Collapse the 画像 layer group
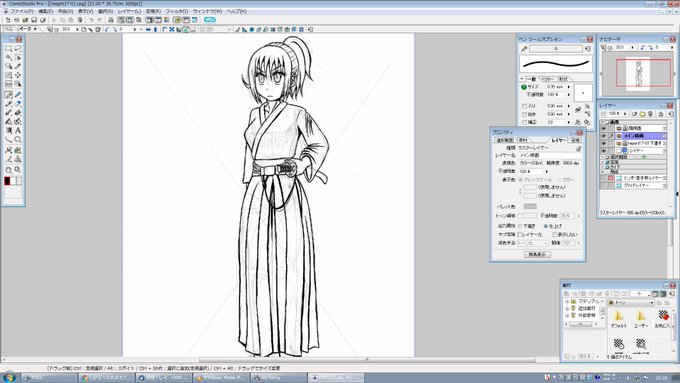The height and width of the screenshot is (383, 680). click(x=603, y=122)
